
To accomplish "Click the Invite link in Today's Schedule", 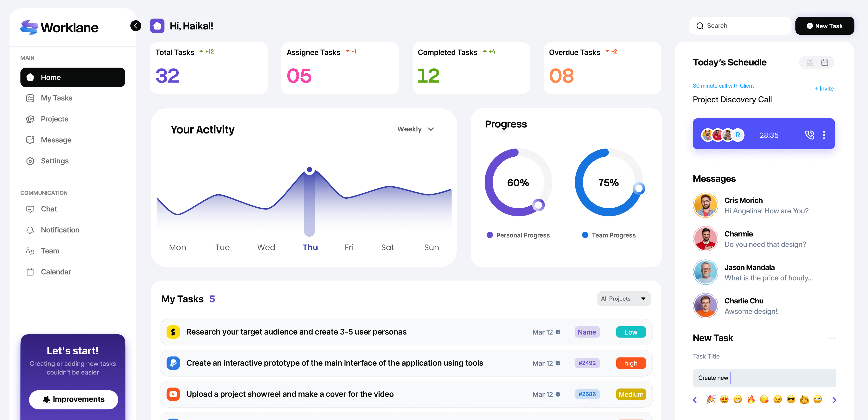I will coord(824,88).
